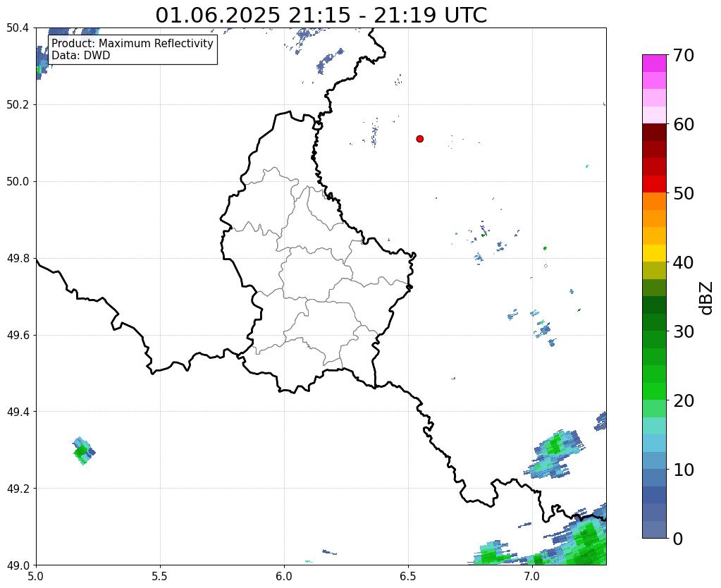
Task: Click the 60 tick label on colorbar
Action: coord(684,124)
